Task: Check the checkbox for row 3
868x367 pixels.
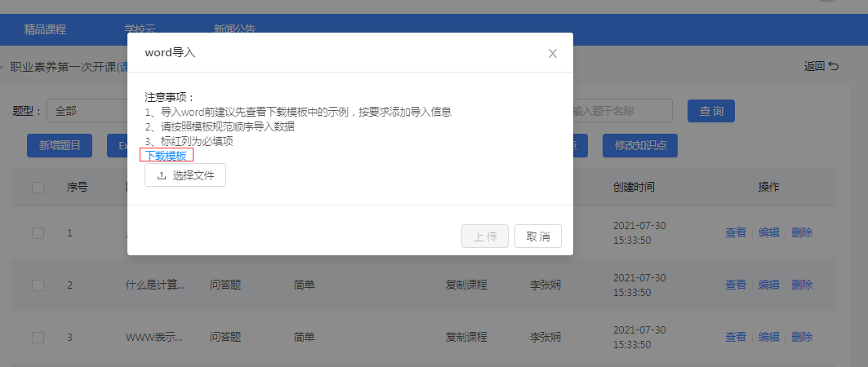Action: click(38, 337)
